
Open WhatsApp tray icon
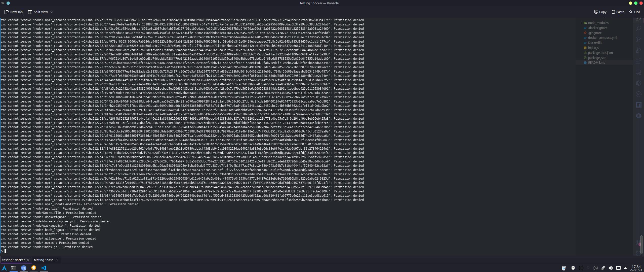(x=595, y=268)
